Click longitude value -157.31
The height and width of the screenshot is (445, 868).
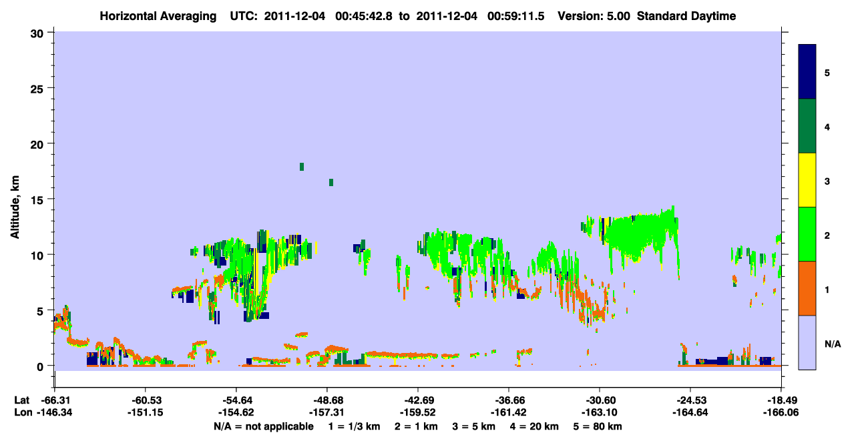click(327, 412)
